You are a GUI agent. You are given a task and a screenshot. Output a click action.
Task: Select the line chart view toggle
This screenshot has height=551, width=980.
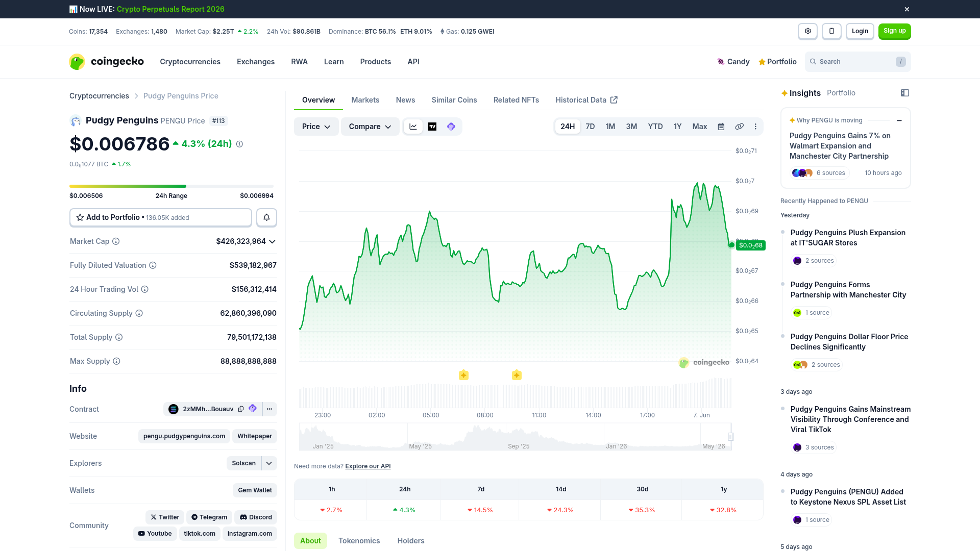413,127
